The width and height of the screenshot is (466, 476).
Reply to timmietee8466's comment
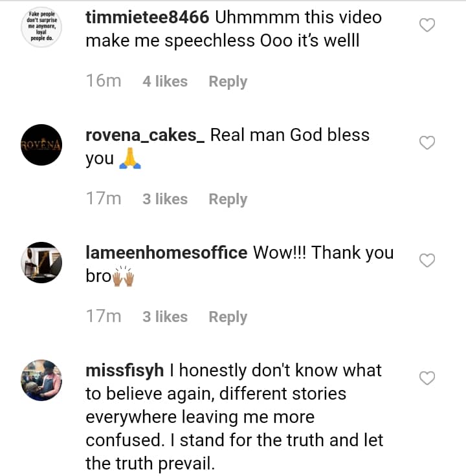click(228, 81)
